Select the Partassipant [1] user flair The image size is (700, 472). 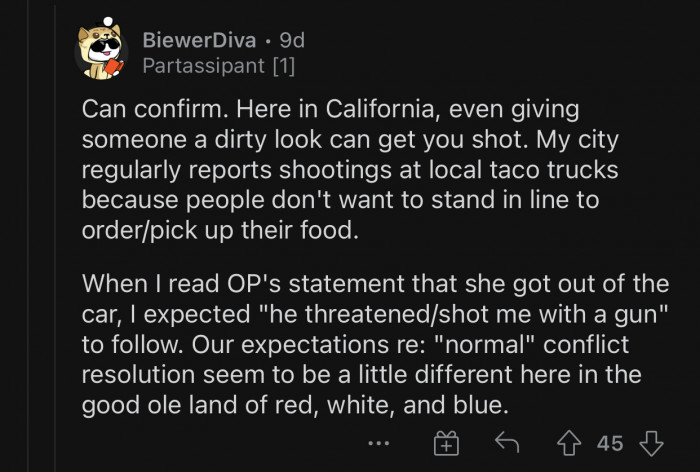pyautogui.click(x=217, y=67)
